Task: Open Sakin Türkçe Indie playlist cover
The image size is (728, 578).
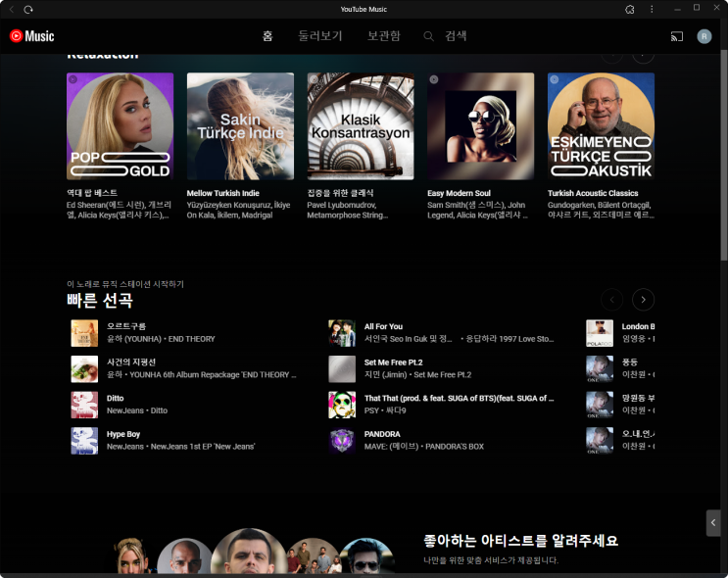Action: pyautogui.click(x=240, y=125)
